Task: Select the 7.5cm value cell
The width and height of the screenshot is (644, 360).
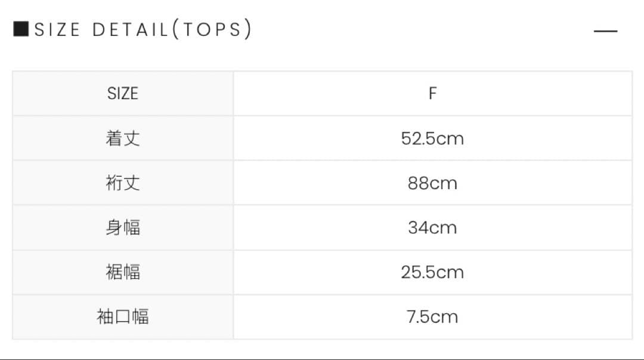Action: (x=432, y=316)
